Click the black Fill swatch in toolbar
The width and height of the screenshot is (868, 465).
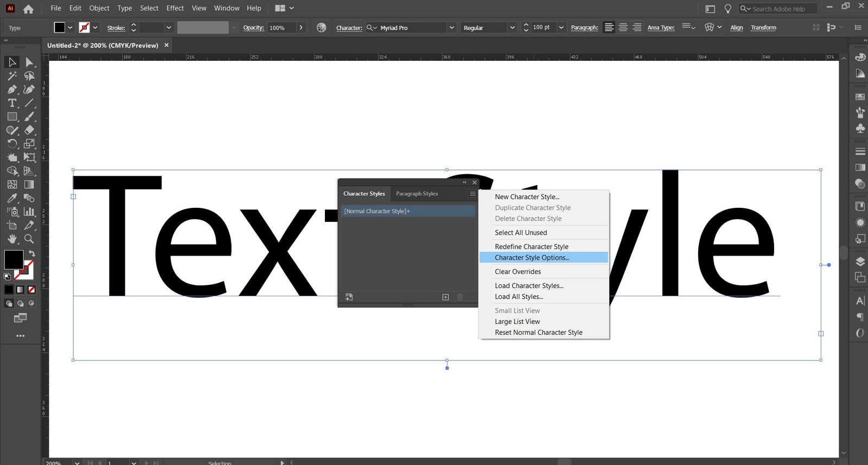coord(14,259)
